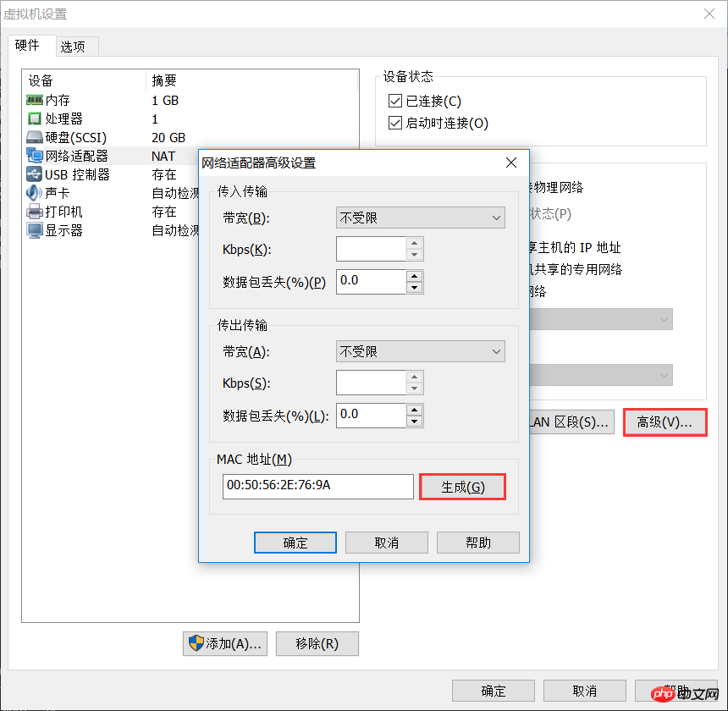728x711 pixels.
Task: Select the 1 GB memory summary cell
Action: click(165, 100)
